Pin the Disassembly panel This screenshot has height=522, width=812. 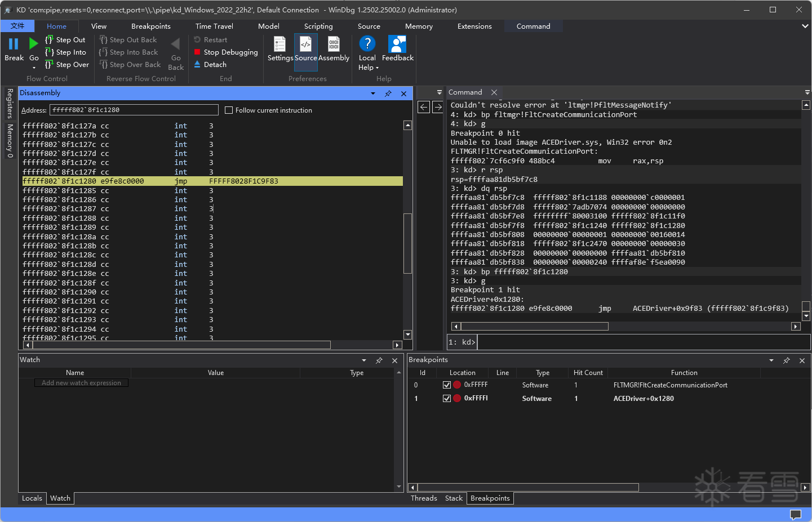tap(388, 93)
